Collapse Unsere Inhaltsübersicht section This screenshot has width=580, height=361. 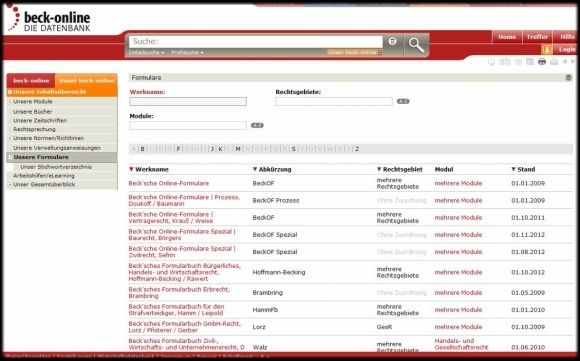10,92
